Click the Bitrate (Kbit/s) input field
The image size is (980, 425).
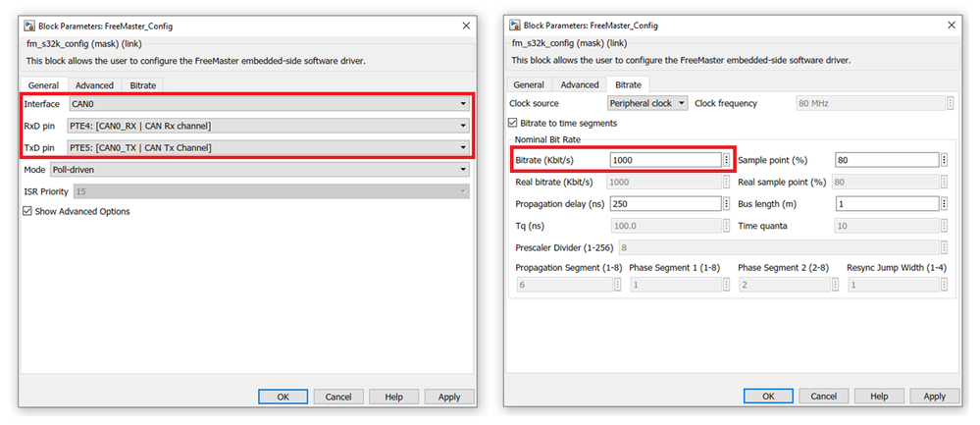coord(665,160)
